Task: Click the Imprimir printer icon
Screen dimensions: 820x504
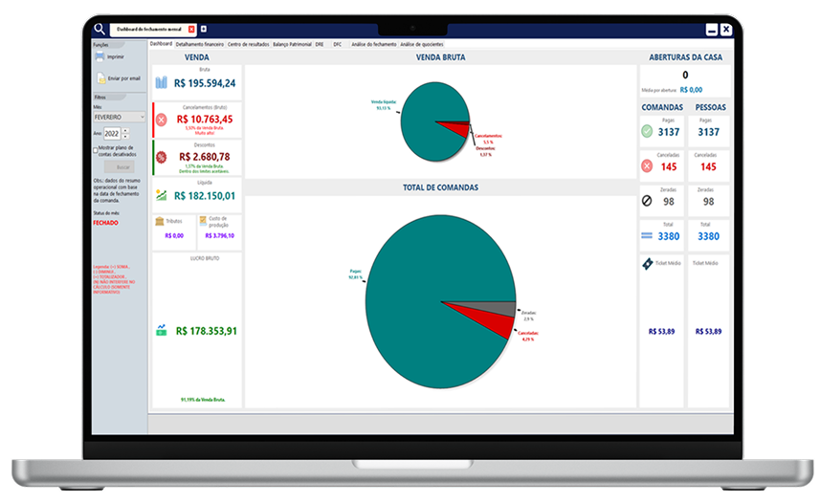Action: 100,57
